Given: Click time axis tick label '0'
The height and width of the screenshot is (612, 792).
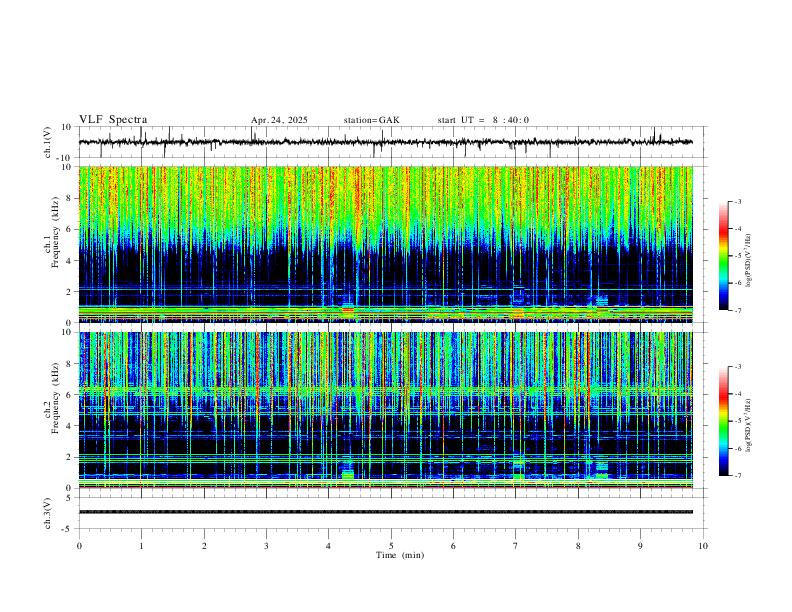Looking at the screenshot, I should click(79, 546).
